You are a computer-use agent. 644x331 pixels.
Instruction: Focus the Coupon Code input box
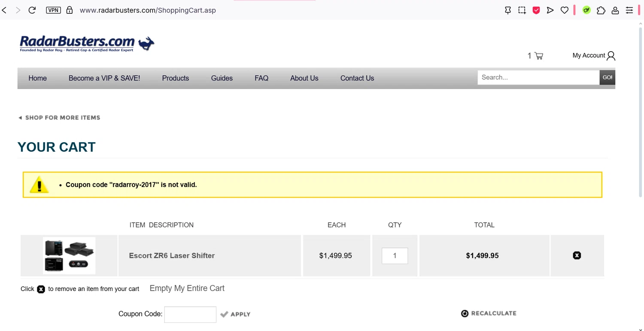190,315
